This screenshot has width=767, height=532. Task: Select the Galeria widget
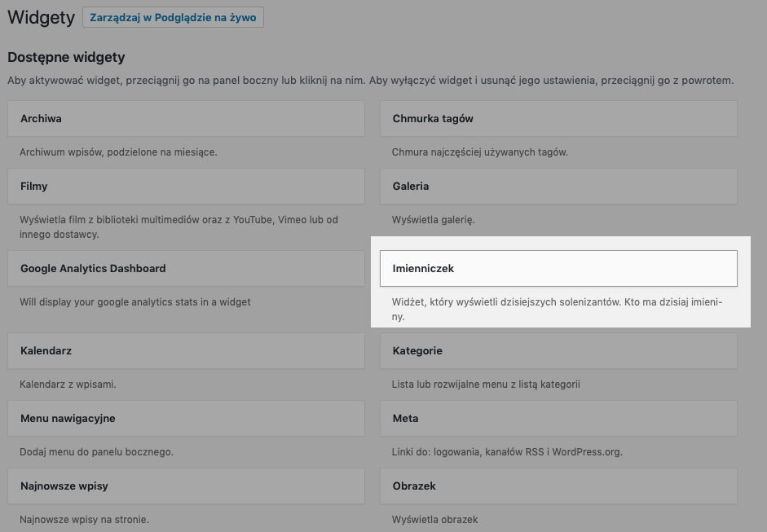(558, 187)
